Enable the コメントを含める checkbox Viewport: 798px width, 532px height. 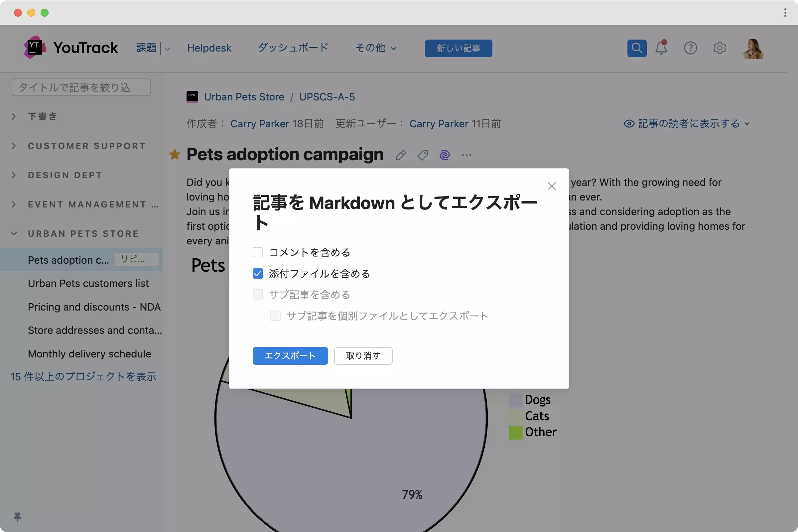(258, 252)
